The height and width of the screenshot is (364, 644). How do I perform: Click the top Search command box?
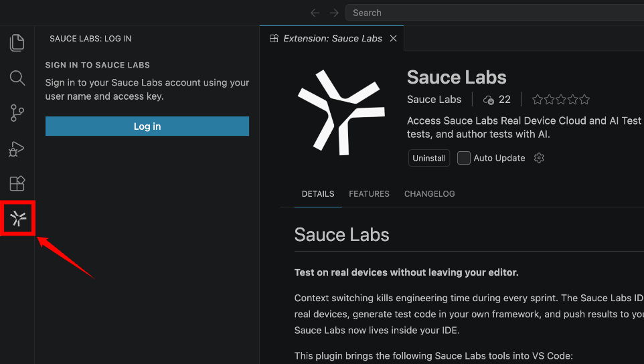pos(495,13)
